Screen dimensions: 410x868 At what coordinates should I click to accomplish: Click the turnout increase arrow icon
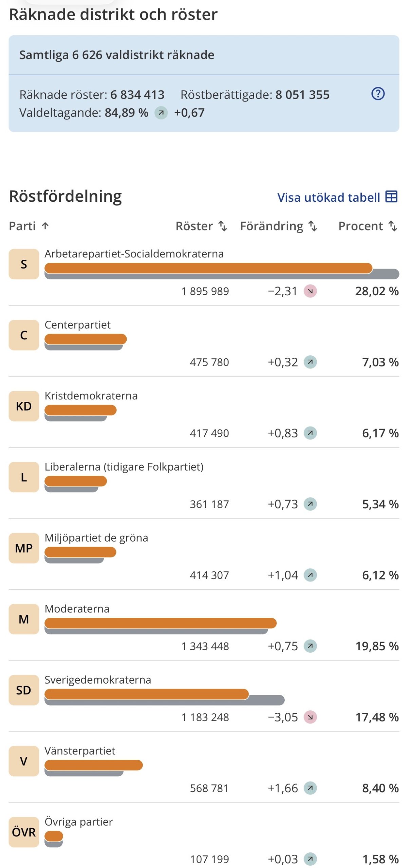coord(161,113)
